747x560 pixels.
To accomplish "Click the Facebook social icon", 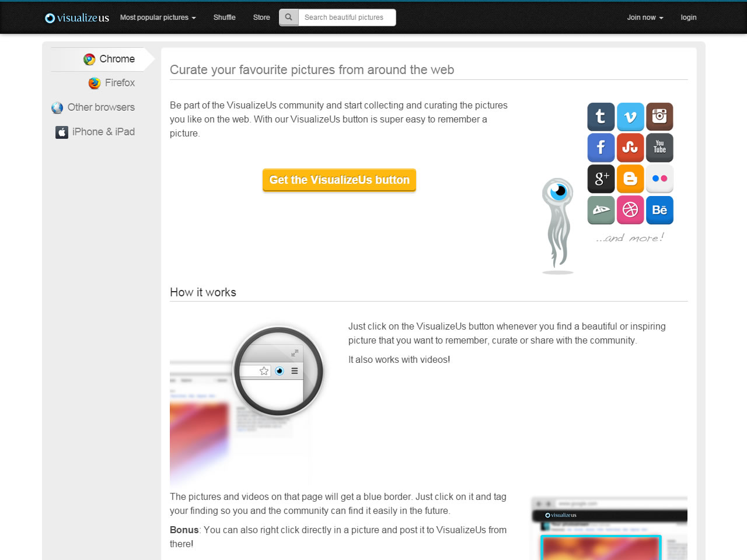I will 601,148.
